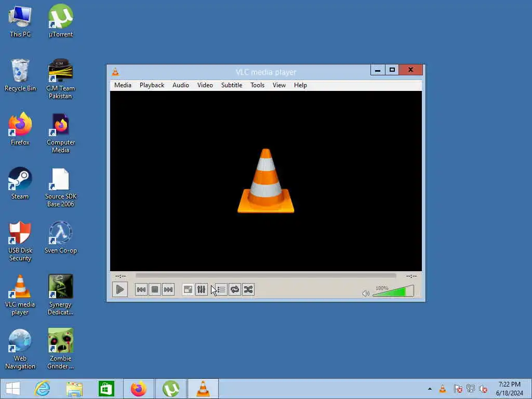Image resolution: width=532 pixels, height=399 pixels.
Task: Open Internet Explorer from the taskbar
Action: tap(43, 389)
